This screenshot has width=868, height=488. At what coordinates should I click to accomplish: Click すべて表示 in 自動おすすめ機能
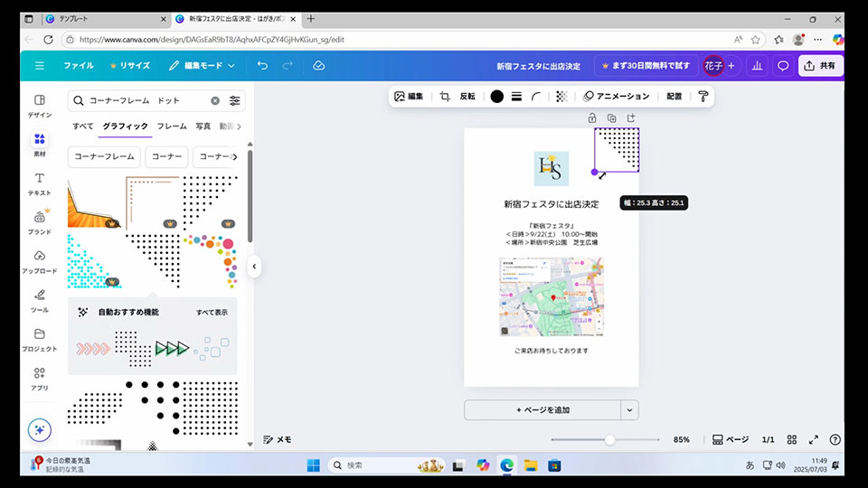tap(212, 313)
